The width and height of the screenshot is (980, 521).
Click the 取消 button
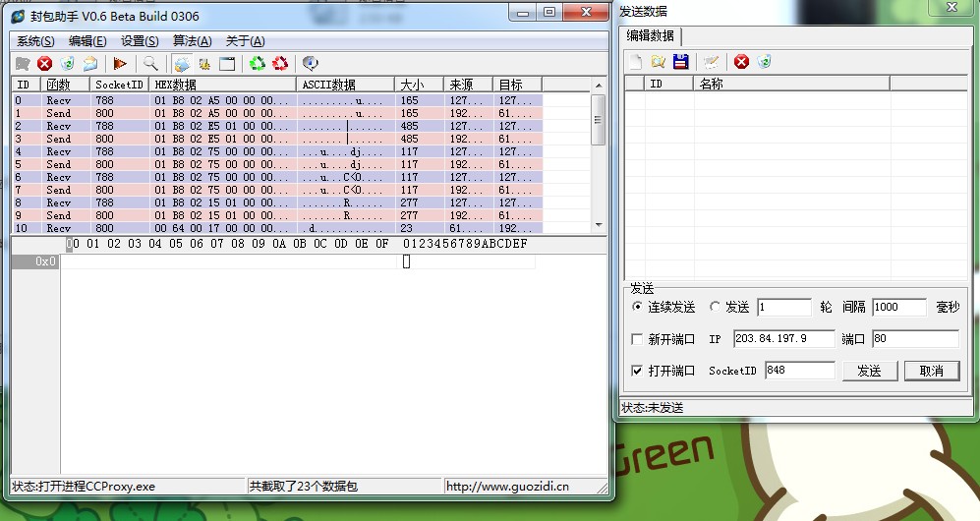[932, 371]
